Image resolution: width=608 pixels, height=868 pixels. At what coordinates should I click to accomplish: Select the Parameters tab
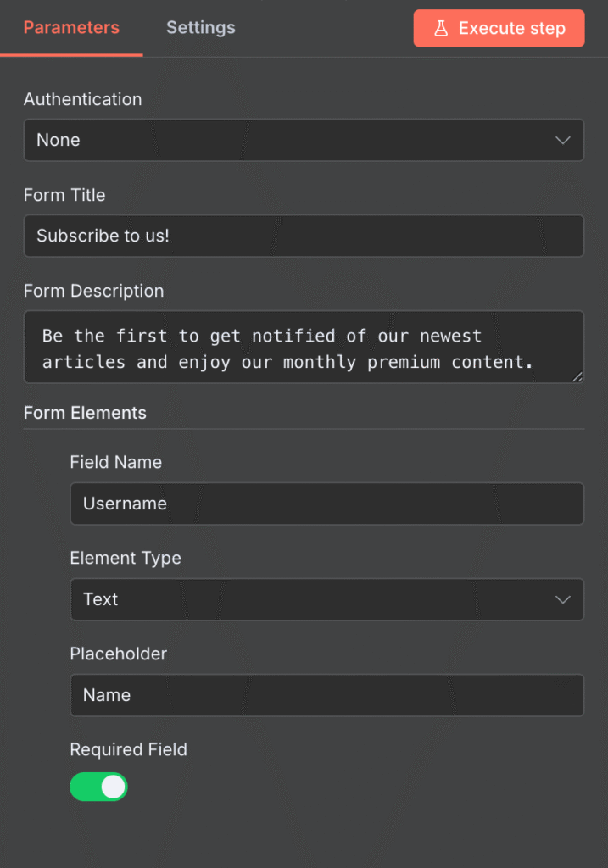pos(71,27)
